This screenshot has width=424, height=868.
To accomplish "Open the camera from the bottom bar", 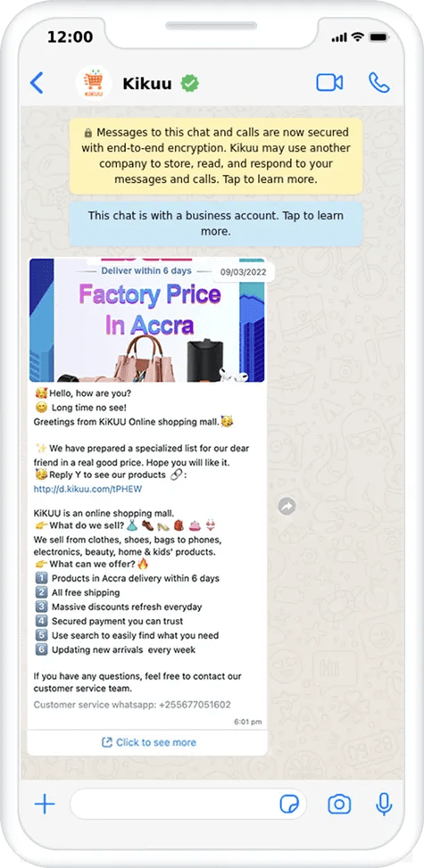I will (339, 804).
